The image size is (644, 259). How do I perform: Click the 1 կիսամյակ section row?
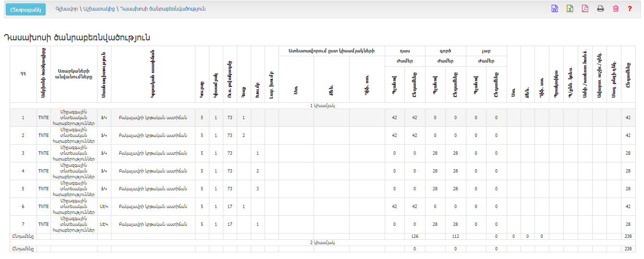pos(322,105)
